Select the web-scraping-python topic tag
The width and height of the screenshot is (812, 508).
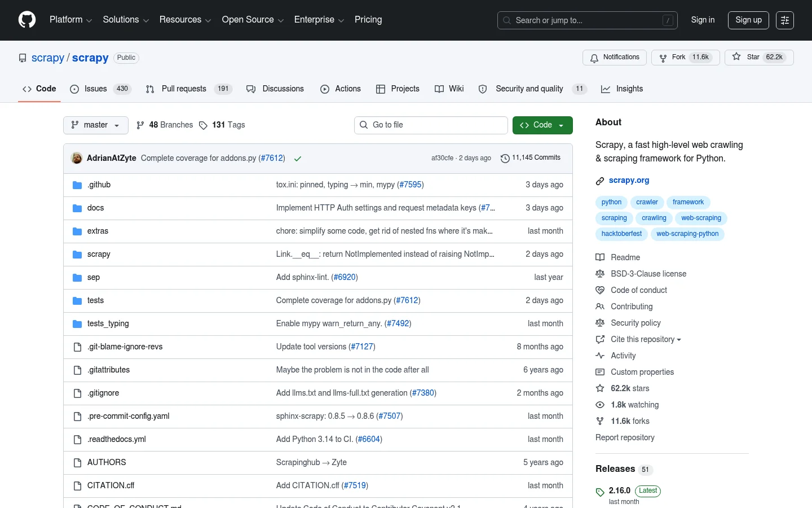tap(687, 234)
